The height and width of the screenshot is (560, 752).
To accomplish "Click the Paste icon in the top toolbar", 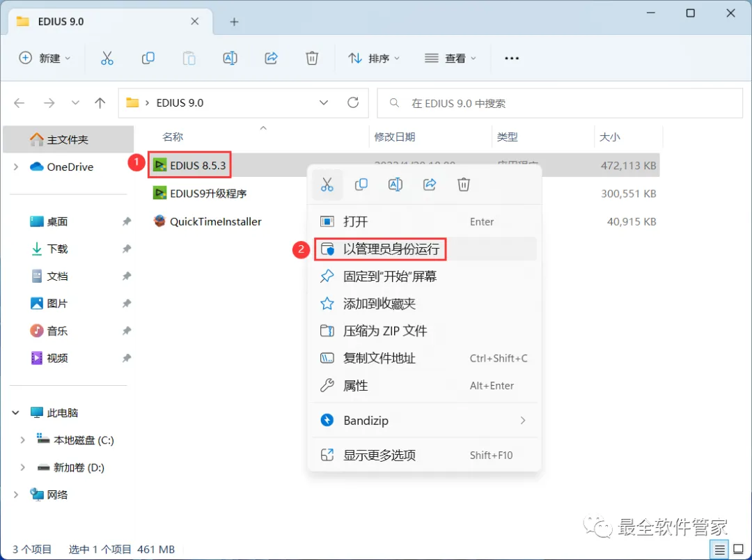I will [x=189, y=58].
